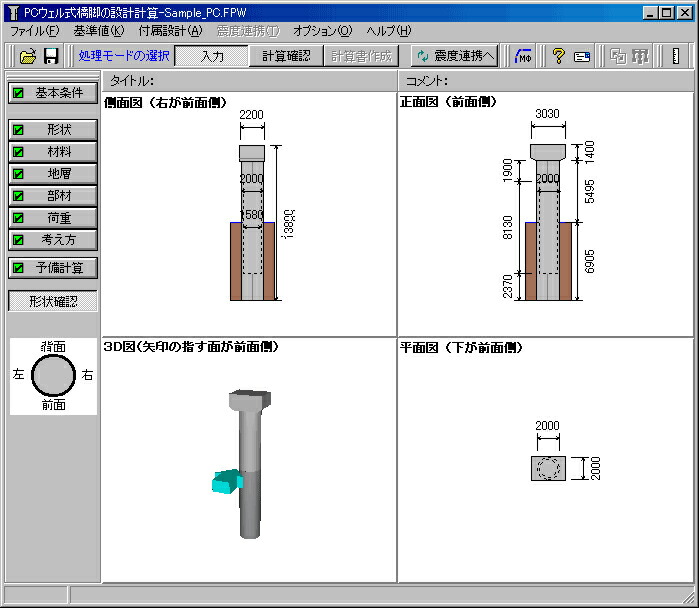Open the ファイル(F) menu

[34, 31]
